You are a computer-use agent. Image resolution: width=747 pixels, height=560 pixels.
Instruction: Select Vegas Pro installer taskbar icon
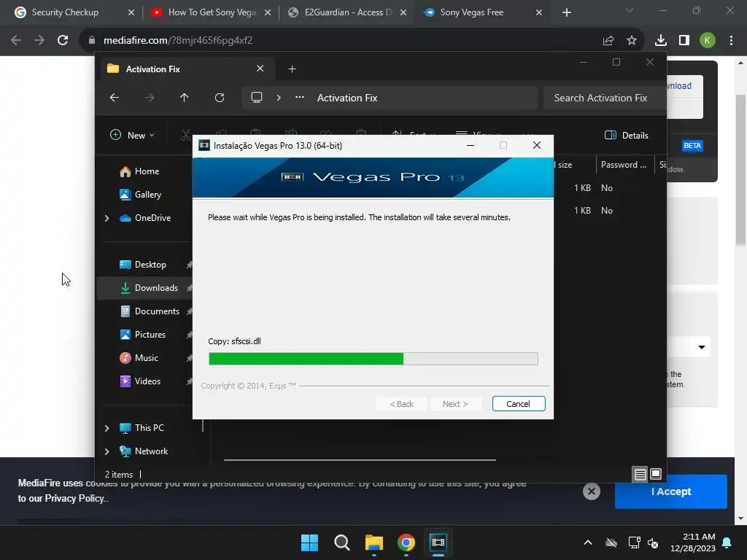tap(438, 542)
